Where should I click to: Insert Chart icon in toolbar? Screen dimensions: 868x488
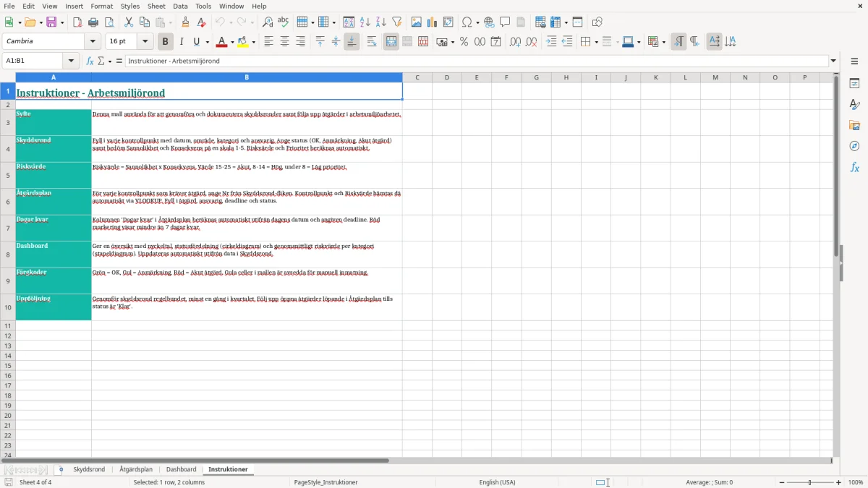433,22
